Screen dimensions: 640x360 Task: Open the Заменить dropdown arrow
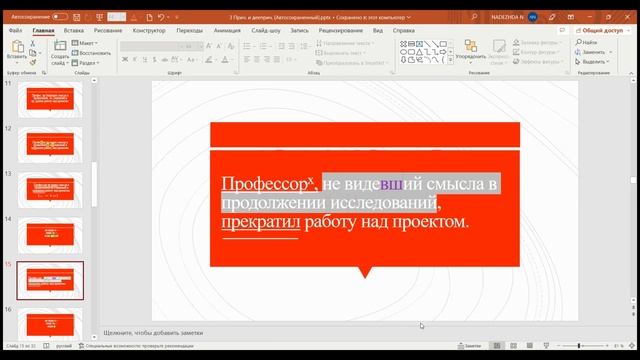pos(611,52)
